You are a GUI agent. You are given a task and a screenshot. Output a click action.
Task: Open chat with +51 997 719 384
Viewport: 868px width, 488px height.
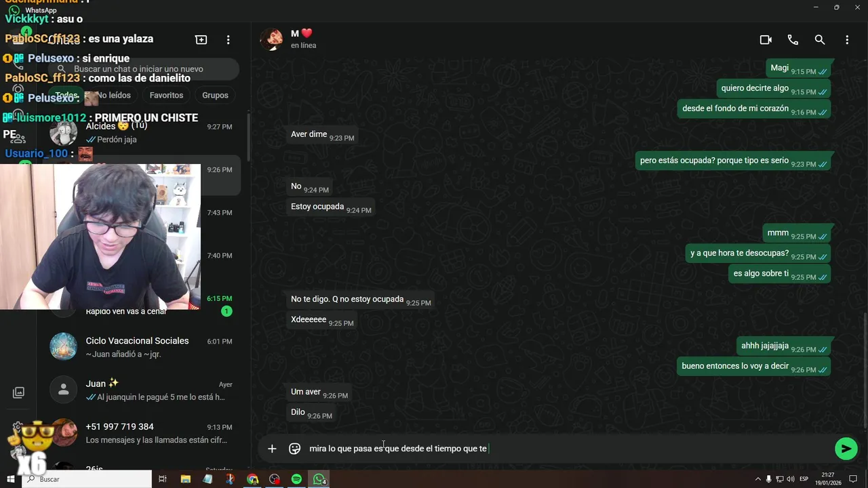(x=141, y=432)
